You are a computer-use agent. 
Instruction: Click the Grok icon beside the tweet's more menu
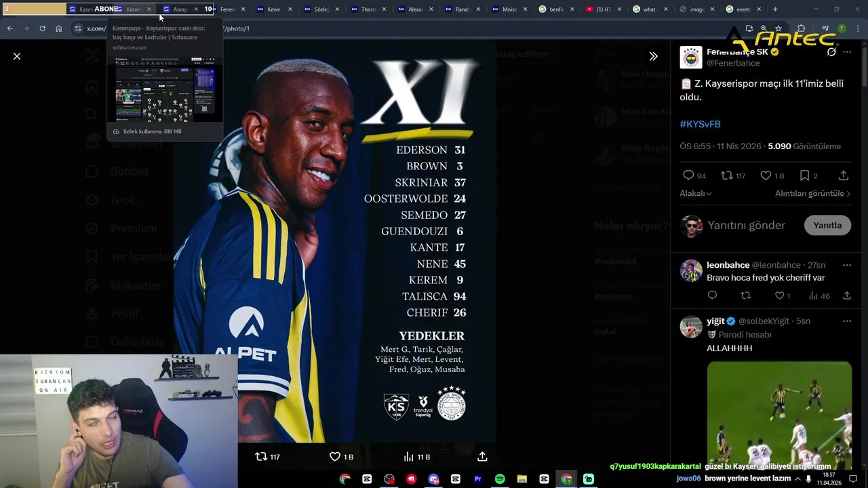(x=831, y=52)
